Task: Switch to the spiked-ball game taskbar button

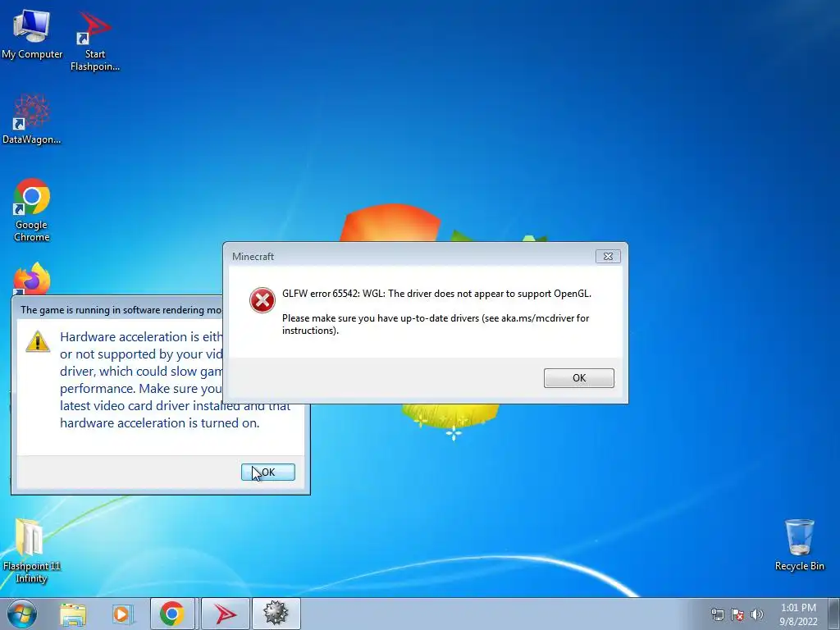Action: pyautogui.click(x=276, y=614)
